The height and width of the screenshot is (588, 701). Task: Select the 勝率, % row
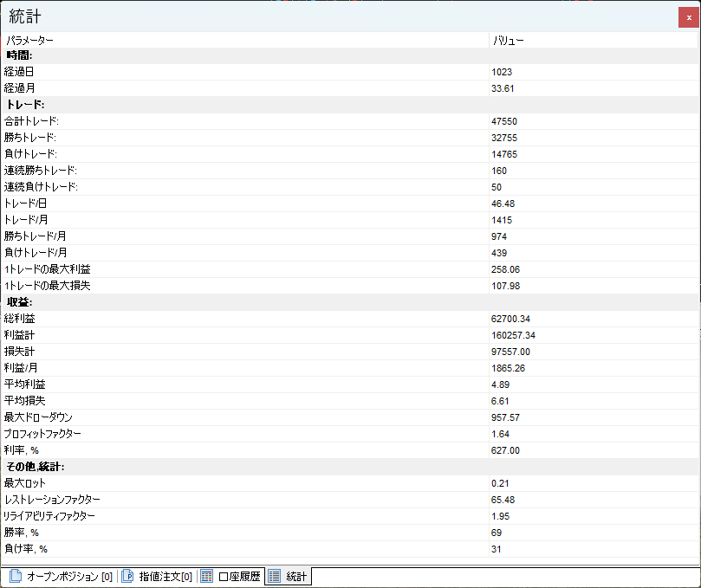[x=350, y=533]
